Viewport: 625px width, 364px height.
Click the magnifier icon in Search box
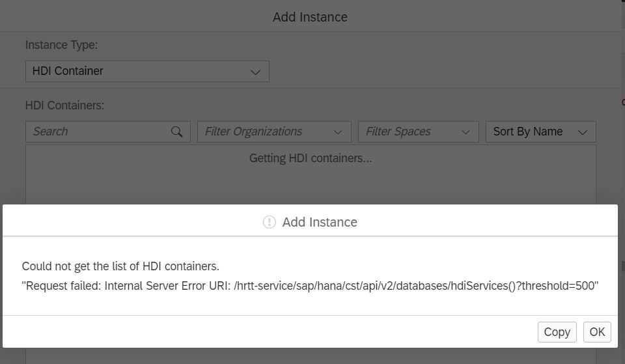coord(176,132)
